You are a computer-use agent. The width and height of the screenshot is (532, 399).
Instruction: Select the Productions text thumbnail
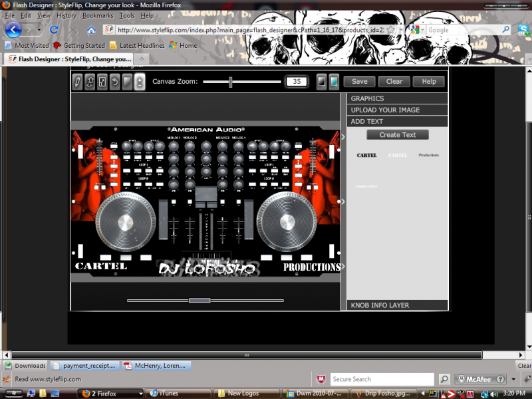tap(428, 155)
